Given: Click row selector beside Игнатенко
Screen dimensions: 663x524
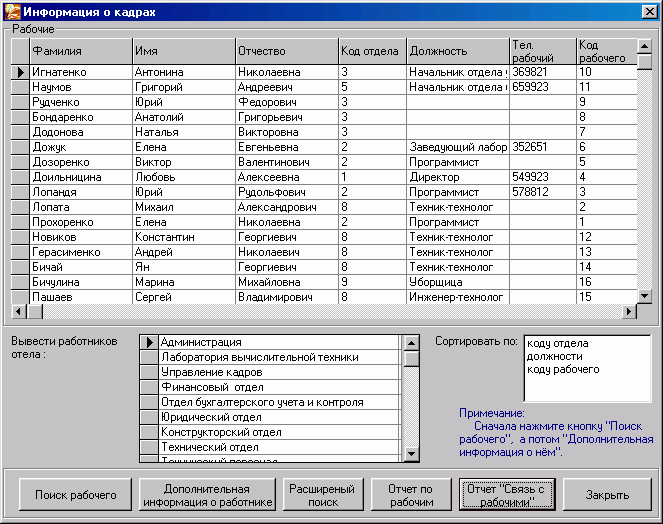Looking at the screenshot, I should click(19, 72).
